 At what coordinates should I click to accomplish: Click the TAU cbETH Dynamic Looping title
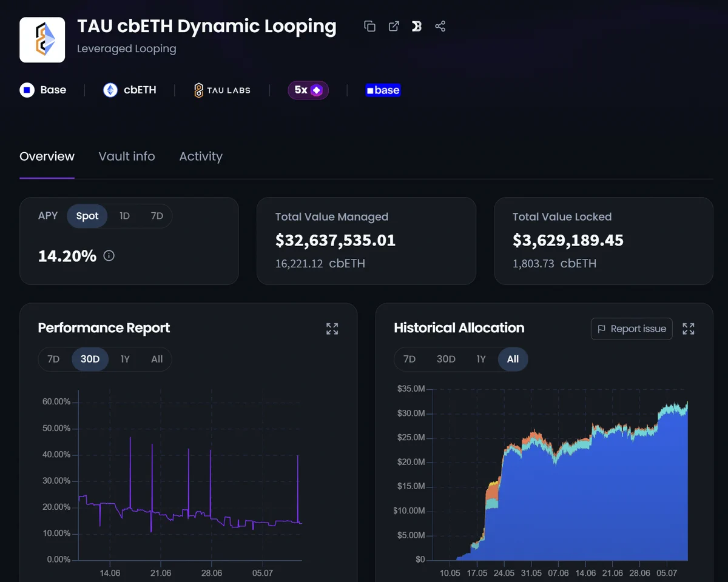[207, 26]
